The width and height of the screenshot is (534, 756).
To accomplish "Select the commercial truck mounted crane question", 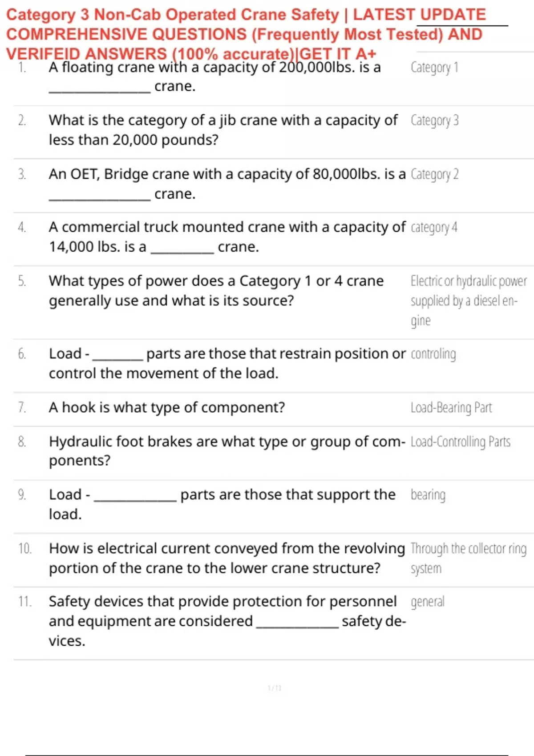I will pyautogui.click(x=227, y=237).
